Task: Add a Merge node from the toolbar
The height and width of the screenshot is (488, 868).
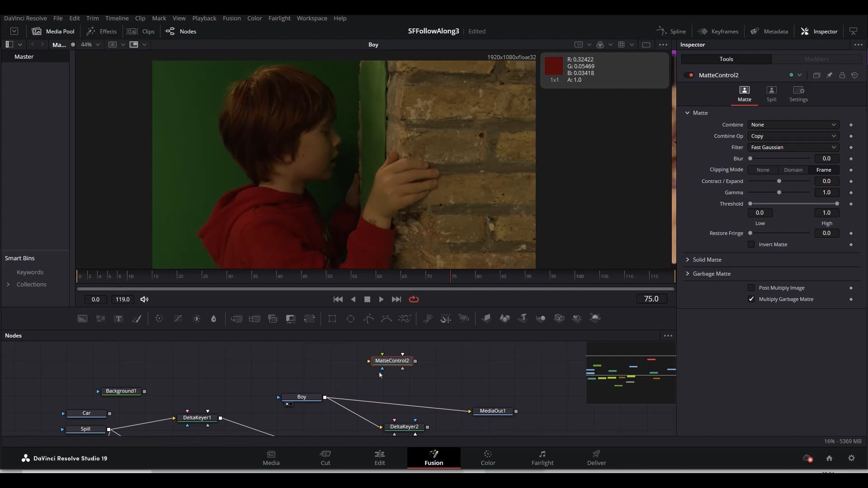Action: (236, 319)
